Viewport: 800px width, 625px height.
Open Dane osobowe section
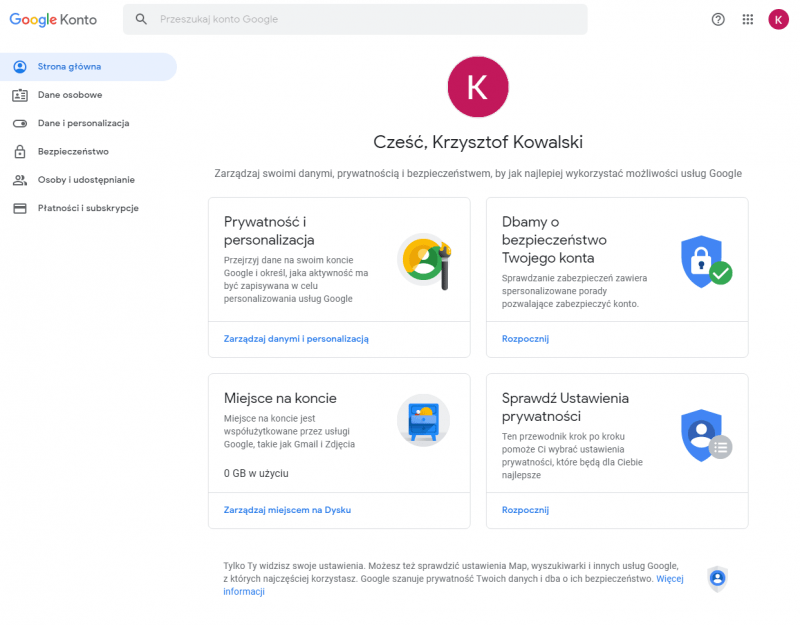[70, 95]
